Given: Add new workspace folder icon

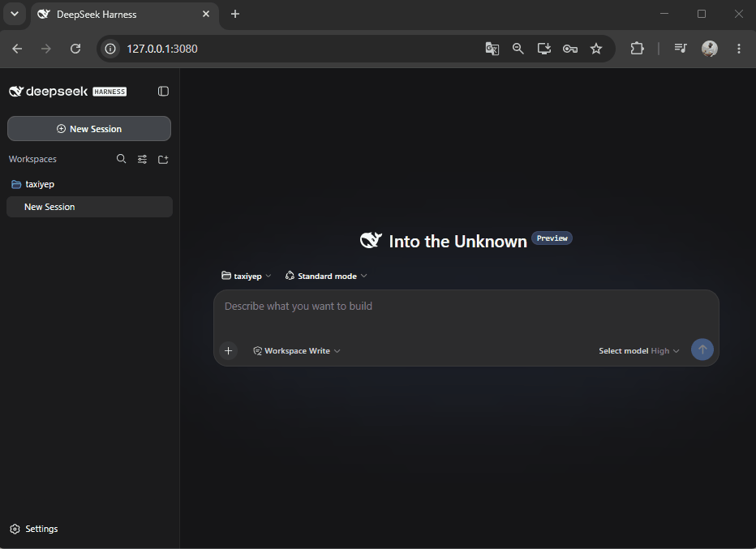Looking at the screenshot, I should tap(163, 159).
